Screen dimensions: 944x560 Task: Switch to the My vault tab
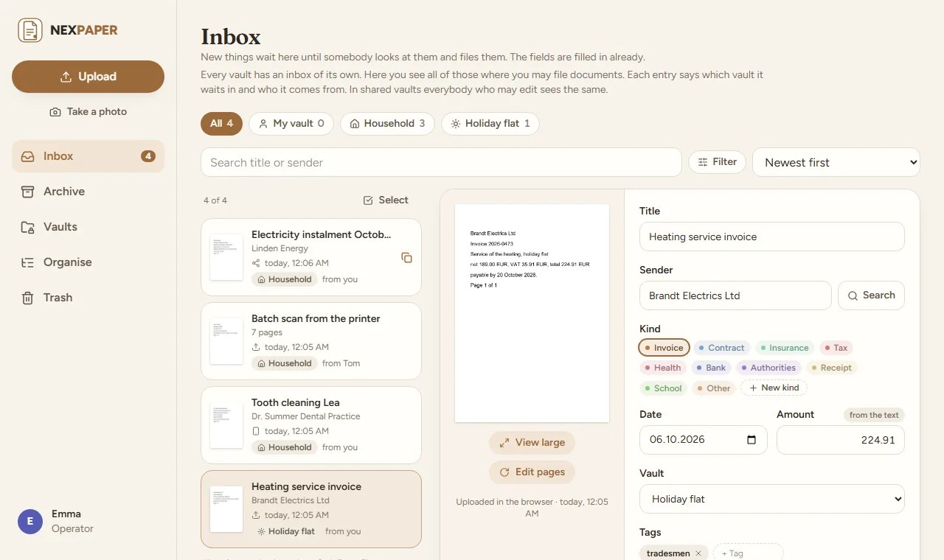291,124
